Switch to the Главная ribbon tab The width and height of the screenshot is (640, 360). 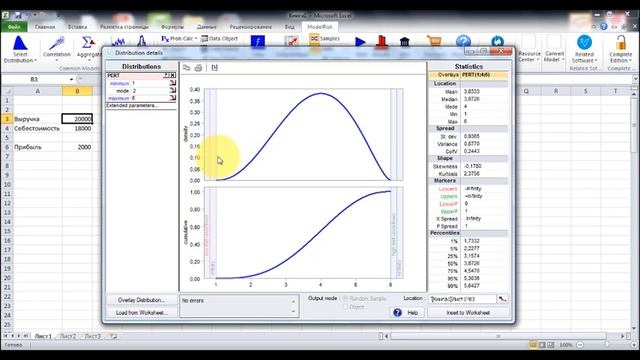(x=45, y=27)
